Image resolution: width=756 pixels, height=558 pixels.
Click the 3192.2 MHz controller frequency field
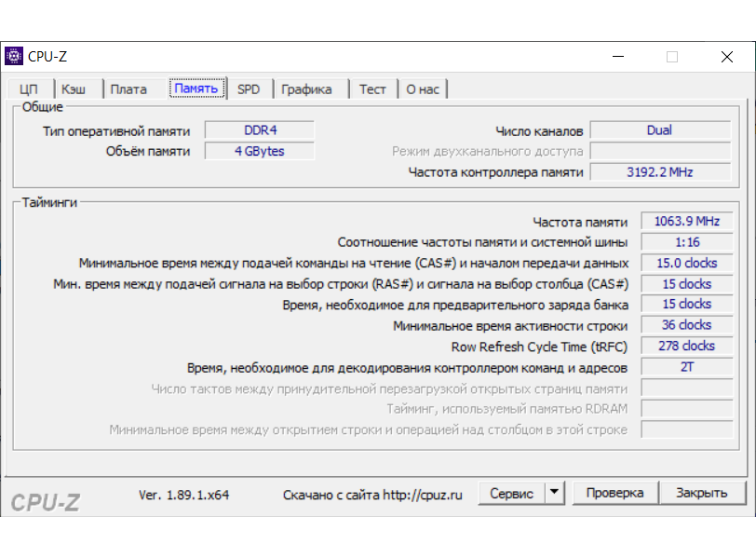(x=659, y=171)
